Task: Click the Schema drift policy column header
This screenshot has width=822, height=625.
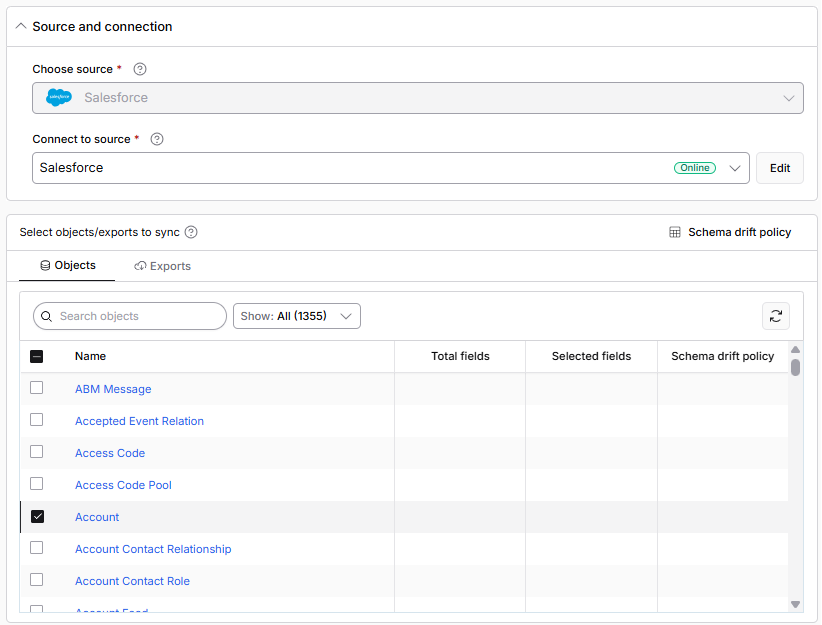Action: point(722,356)
